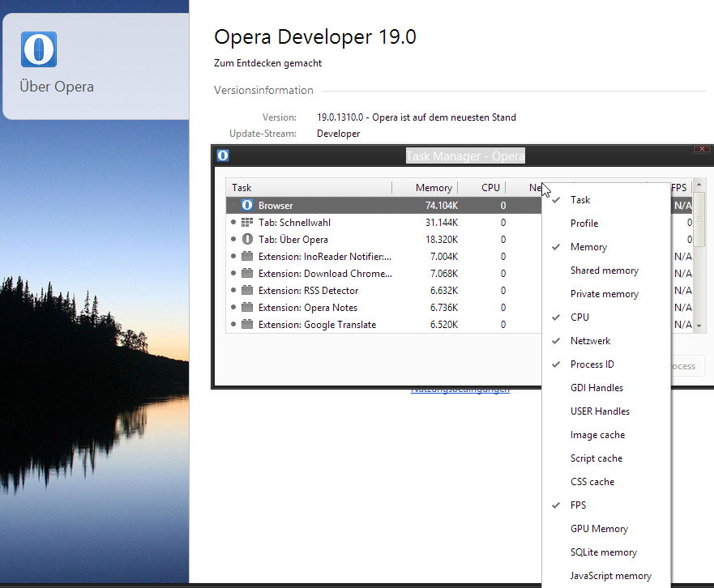This screenshot has width=714, height=588.
Task: Enable the Private memory column
Action: [x=606, y=294]
